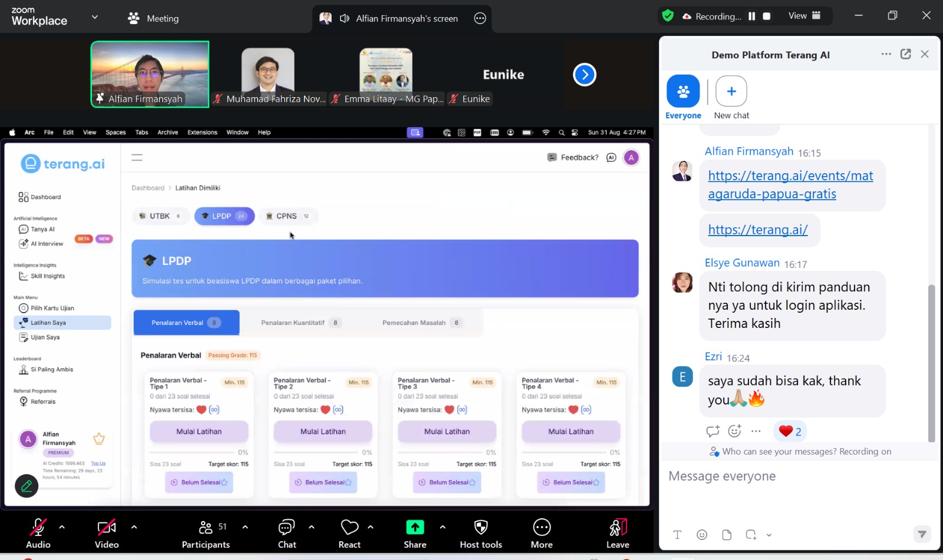Expand video options chevron

point(134,527)
